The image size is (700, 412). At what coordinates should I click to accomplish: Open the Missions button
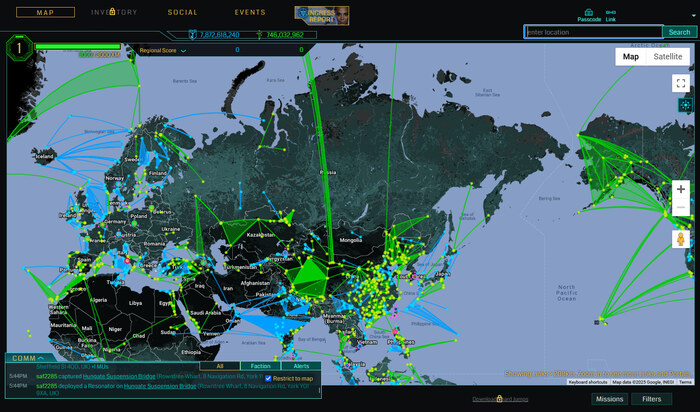609,399
